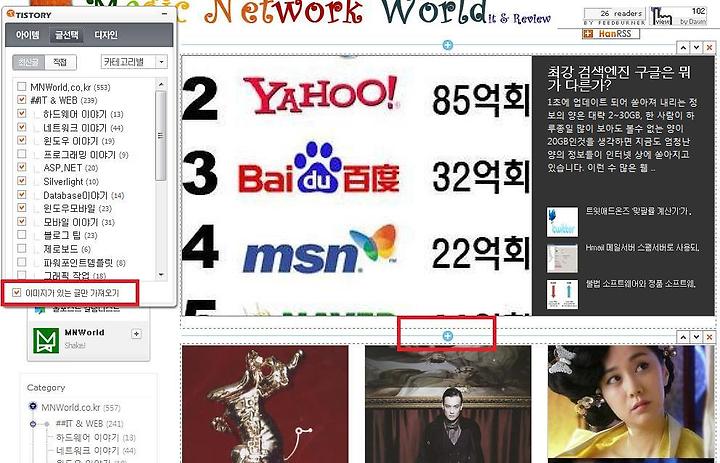Viewport: 720px width, 463px height.
Task: Delete the photo thumbnails block using its X icon
Action: [709, 337]
